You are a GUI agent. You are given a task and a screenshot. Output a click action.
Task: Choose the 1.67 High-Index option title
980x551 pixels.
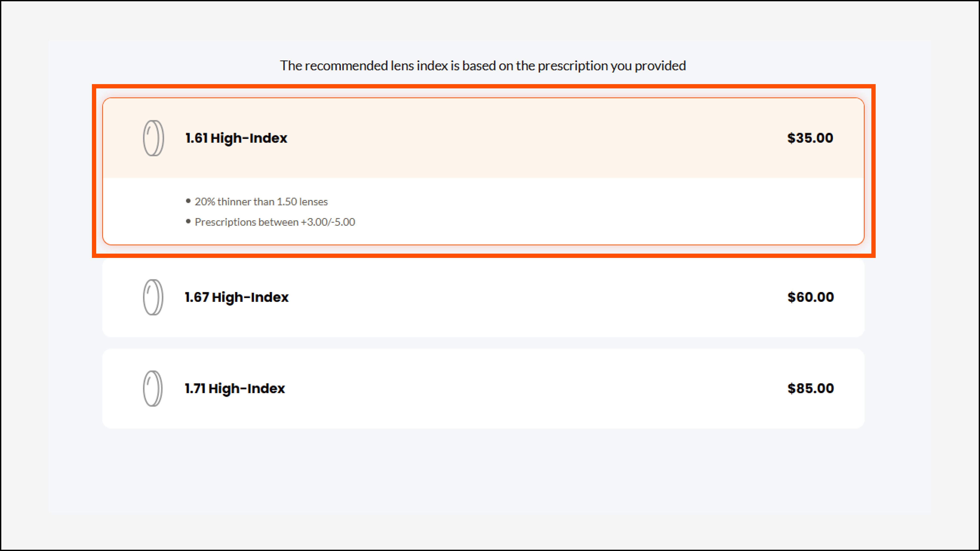point(237,297)
